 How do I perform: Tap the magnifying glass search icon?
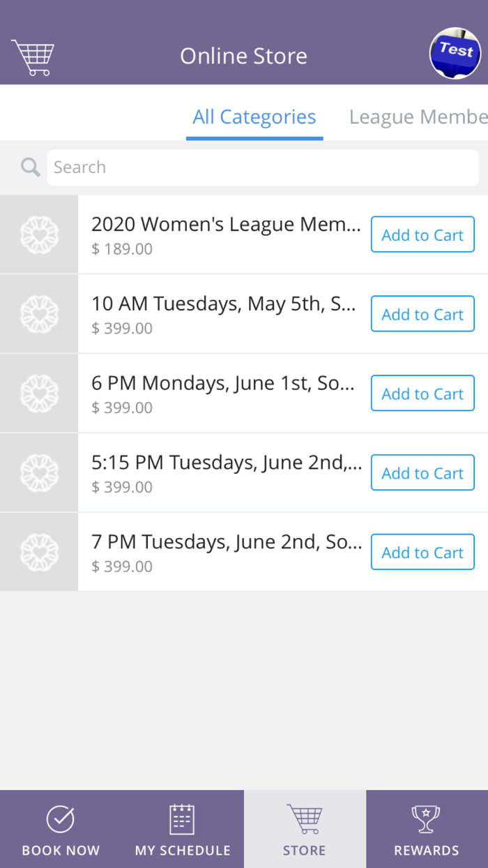click(29, 167)
